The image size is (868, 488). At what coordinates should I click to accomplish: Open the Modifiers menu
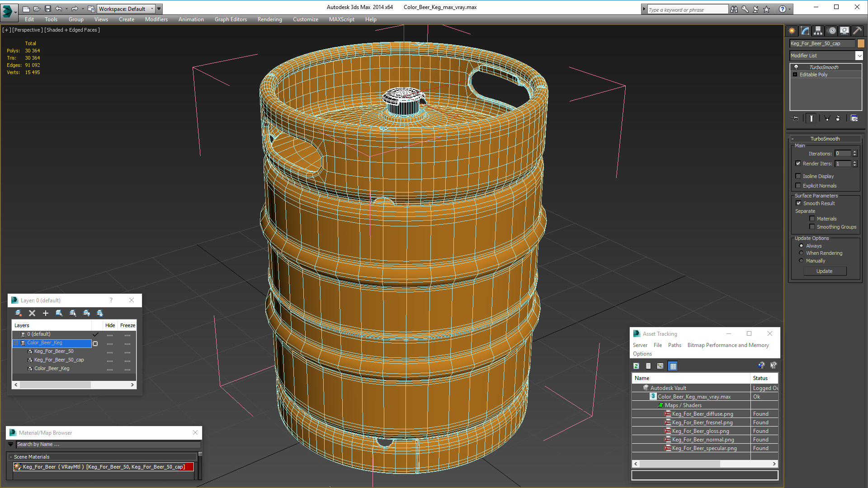156,19
